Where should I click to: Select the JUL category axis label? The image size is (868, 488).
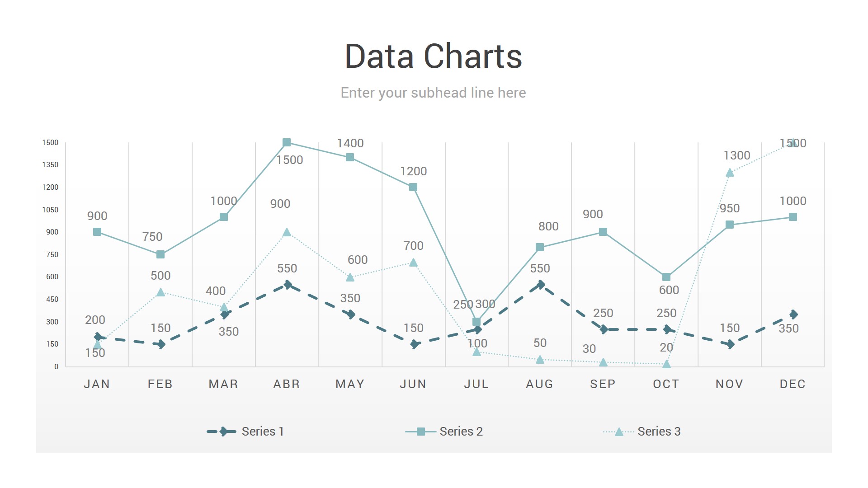[476, 384]
